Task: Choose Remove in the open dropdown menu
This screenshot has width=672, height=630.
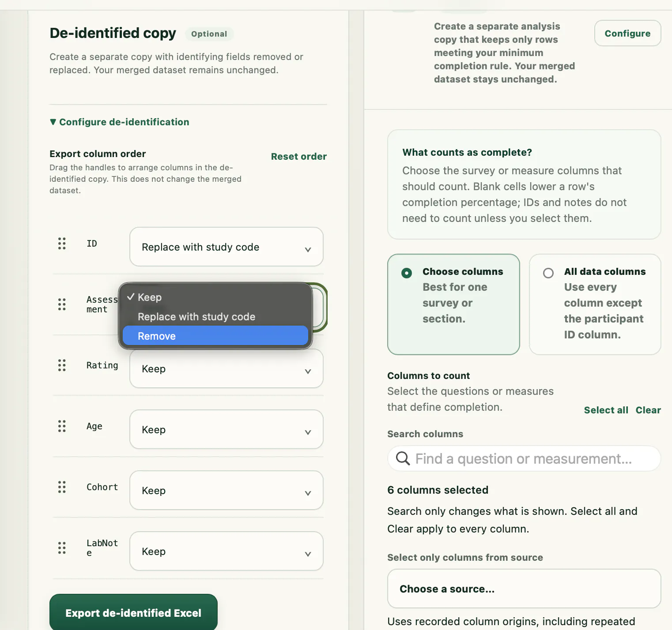Action: coord(215,336)
